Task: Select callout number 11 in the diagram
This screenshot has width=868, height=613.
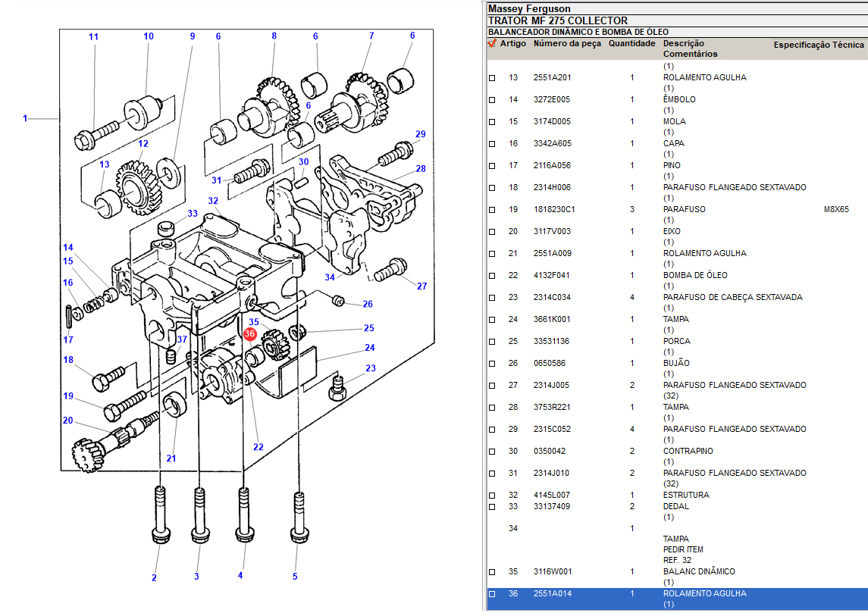Action: 93,37
